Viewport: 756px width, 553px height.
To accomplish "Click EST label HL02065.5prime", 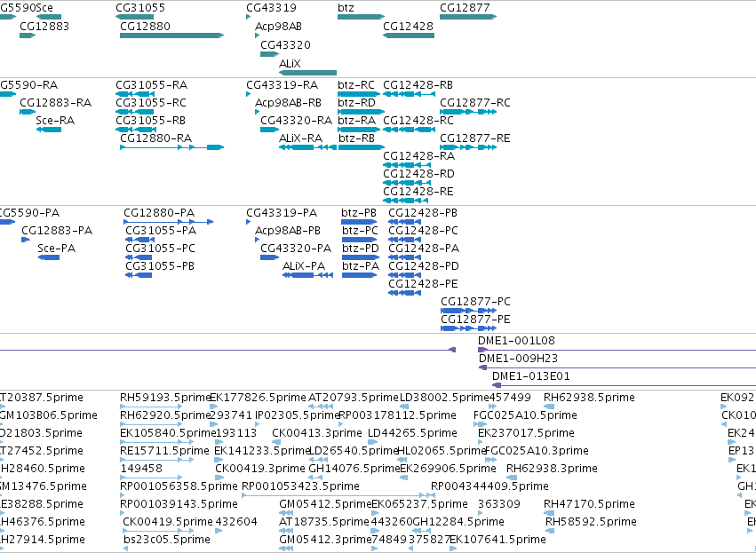I will 442,450.
